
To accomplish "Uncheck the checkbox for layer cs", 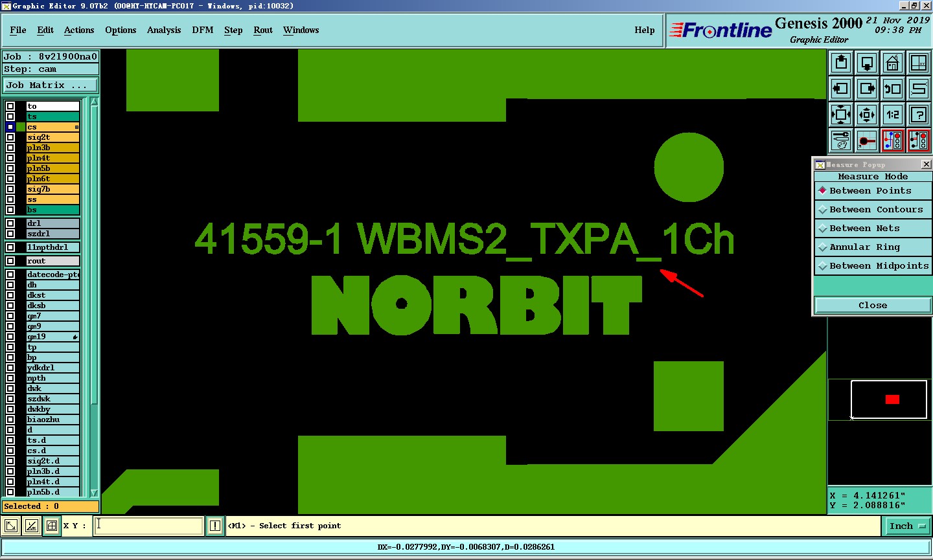I will [x=10, y=127].
